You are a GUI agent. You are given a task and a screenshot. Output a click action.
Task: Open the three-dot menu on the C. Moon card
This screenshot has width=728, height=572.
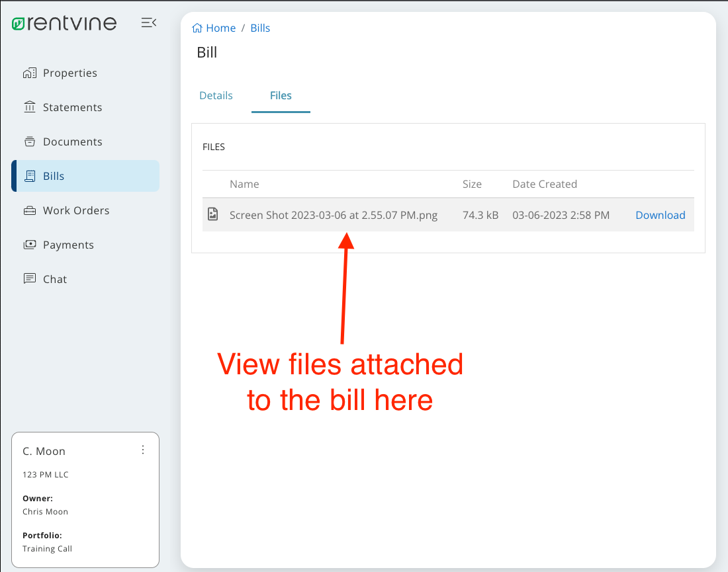143,450
